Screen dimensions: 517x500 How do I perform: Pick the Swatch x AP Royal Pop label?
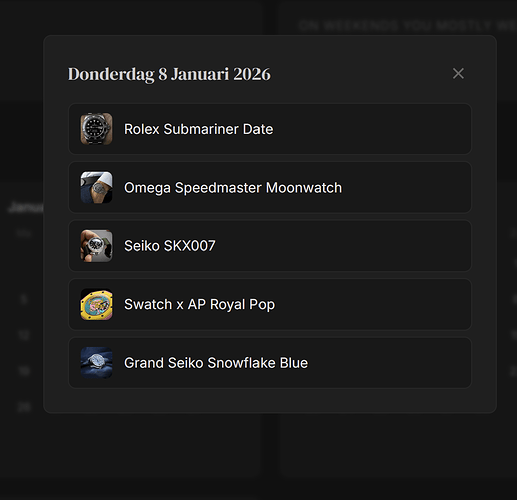[x=199, y=304]
